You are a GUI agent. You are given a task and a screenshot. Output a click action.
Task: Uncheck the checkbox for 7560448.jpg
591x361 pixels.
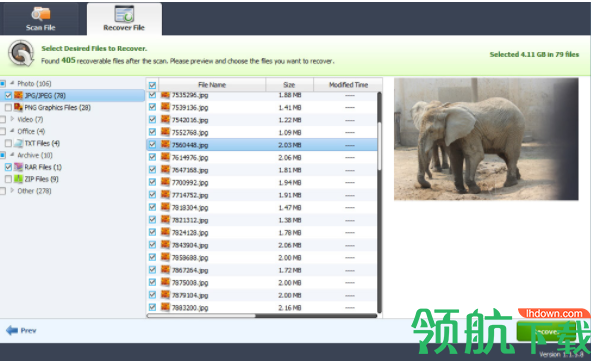tap(152, 144)
